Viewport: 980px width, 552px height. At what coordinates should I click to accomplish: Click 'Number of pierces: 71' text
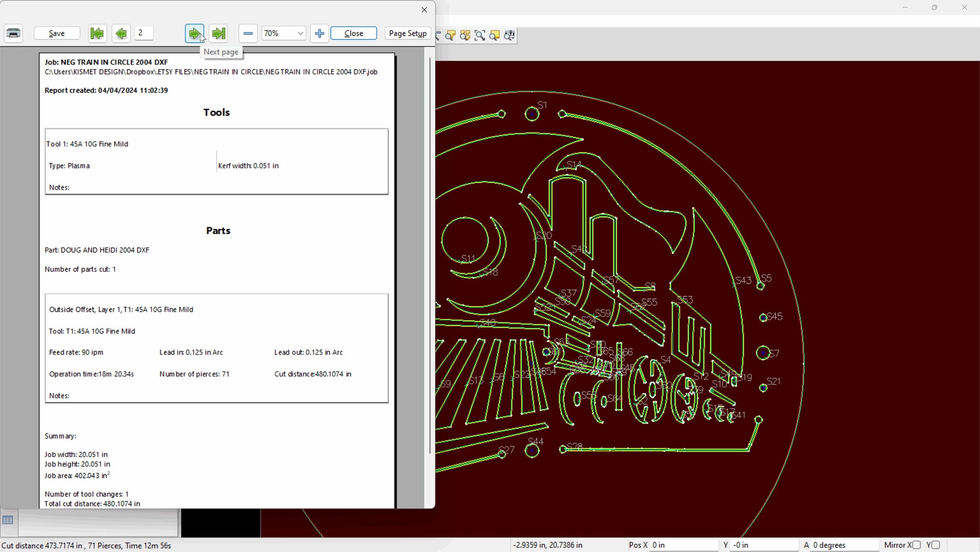tap(194, 374)
